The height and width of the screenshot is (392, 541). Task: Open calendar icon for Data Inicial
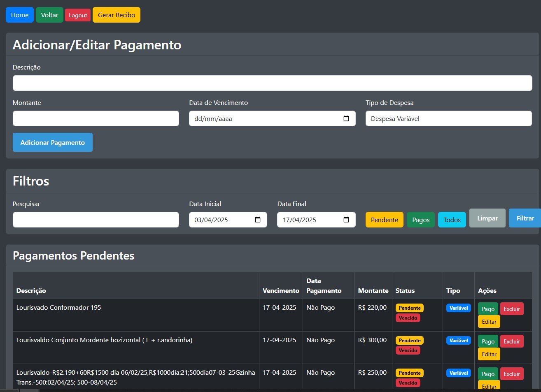coord(258,220)
